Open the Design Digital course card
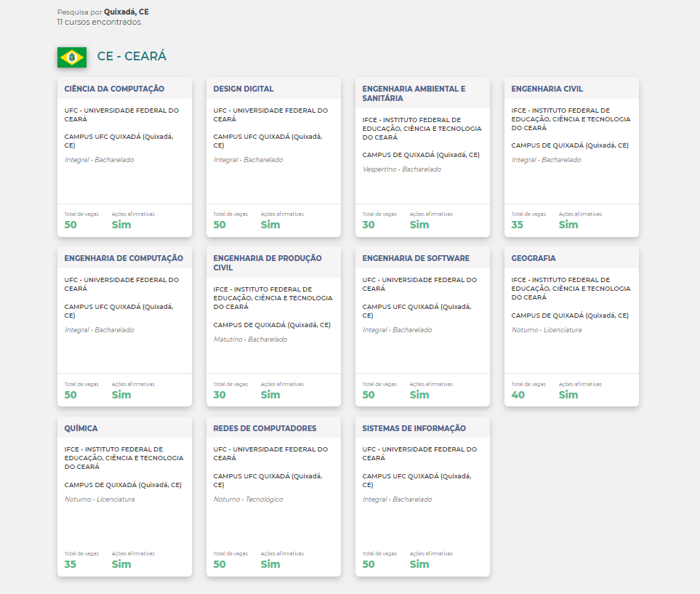 pos(244,89)
